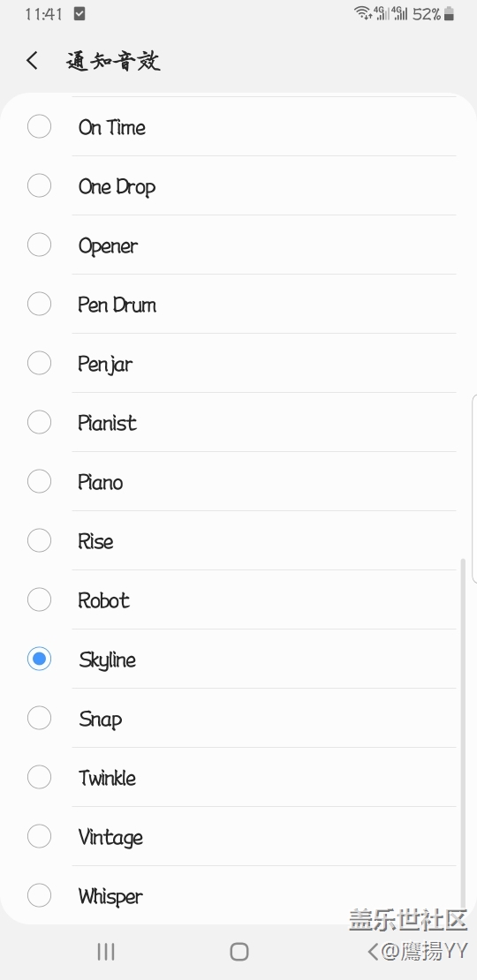This screenshot has width=477, height=980.
Task: Tap the selected Skyline radio button
Action: [39, 659]
